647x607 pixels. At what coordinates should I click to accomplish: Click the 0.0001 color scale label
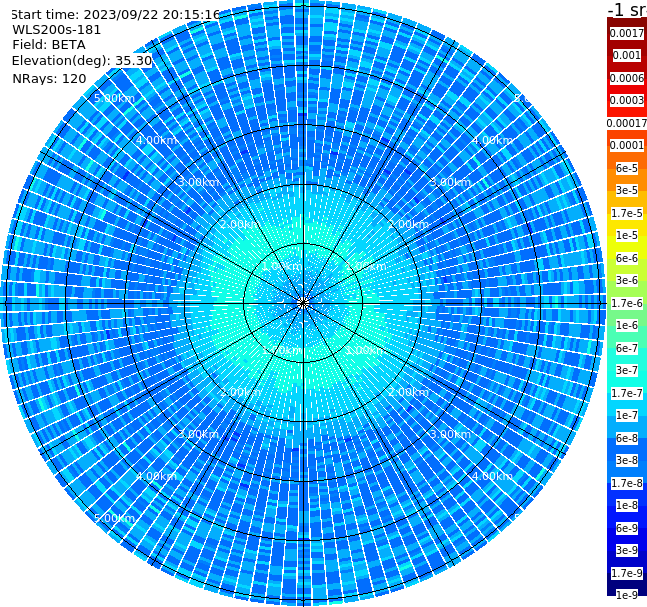click(x=627, y=145)
